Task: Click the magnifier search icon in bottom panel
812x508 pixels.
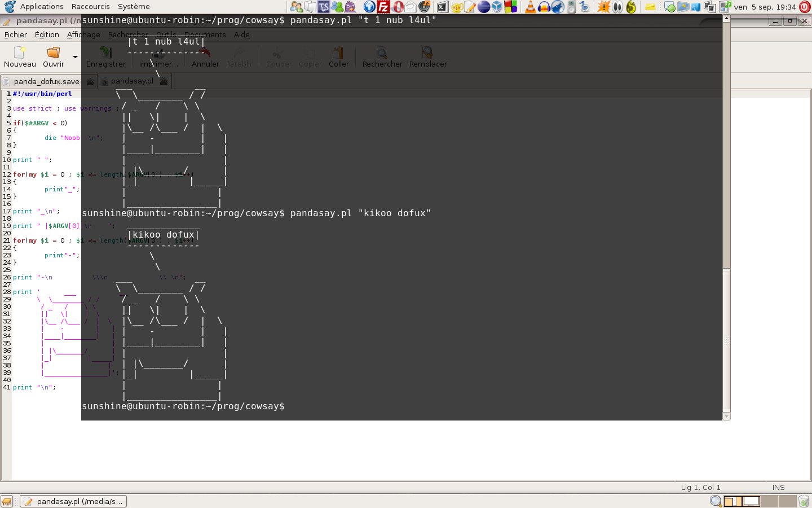Action: point(716,501)
